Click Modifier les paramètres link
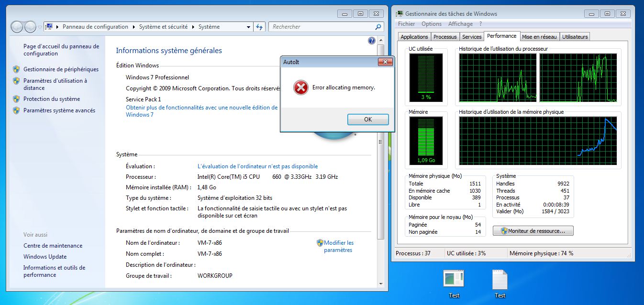 pyautogui.click(x=339, y=246)
